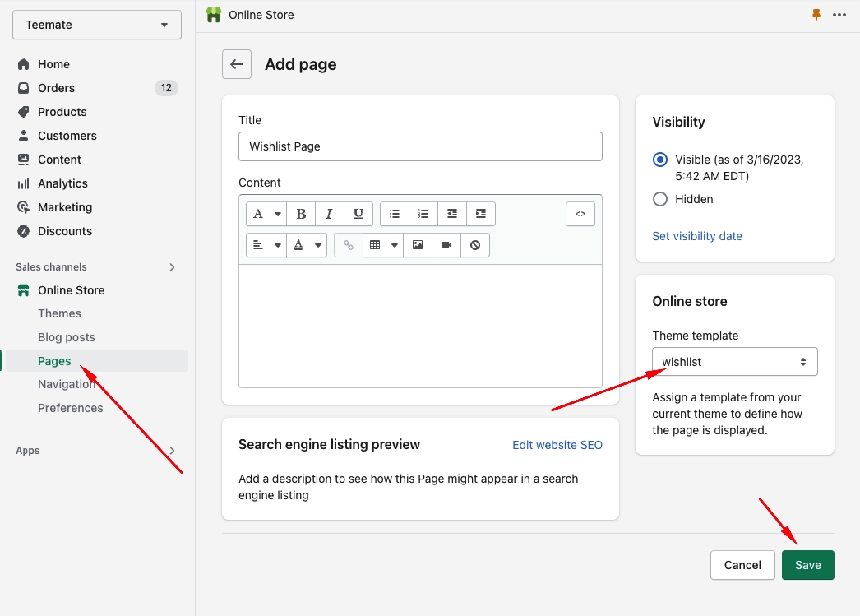This screenshot has height=616, width=860.
Task: Clear formatting with the circle-slash icon
Action: pos(475,245)
